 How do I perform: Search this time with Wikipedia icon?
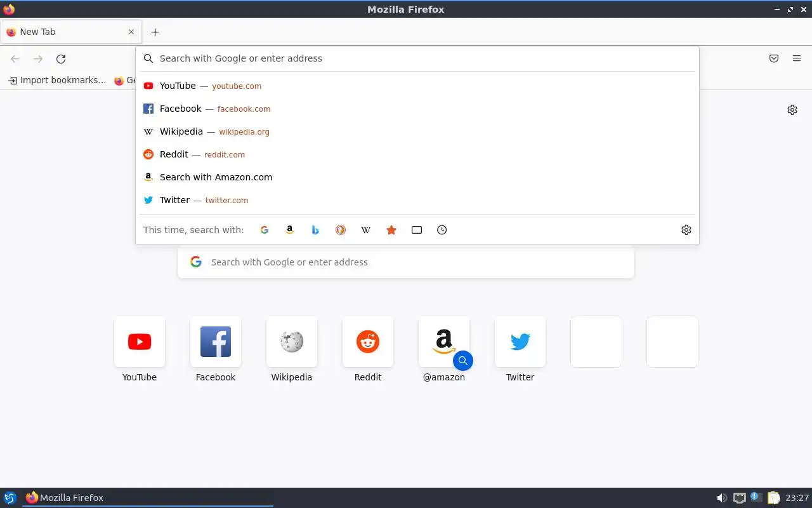click(x=366, y=230)
